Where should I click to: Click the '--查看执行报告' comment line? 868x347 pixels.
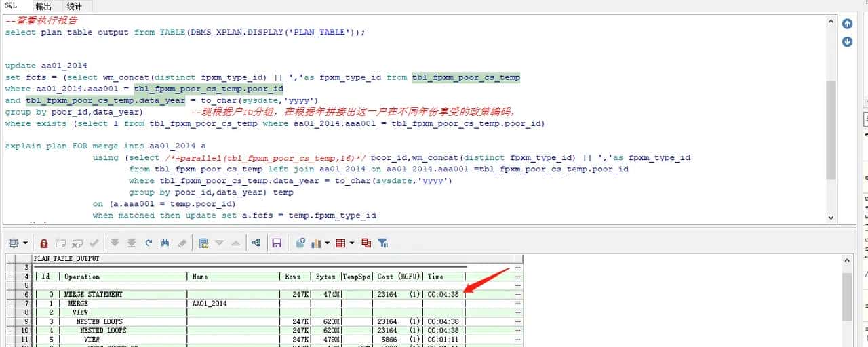pyautogui.click(x=41, y=20)
